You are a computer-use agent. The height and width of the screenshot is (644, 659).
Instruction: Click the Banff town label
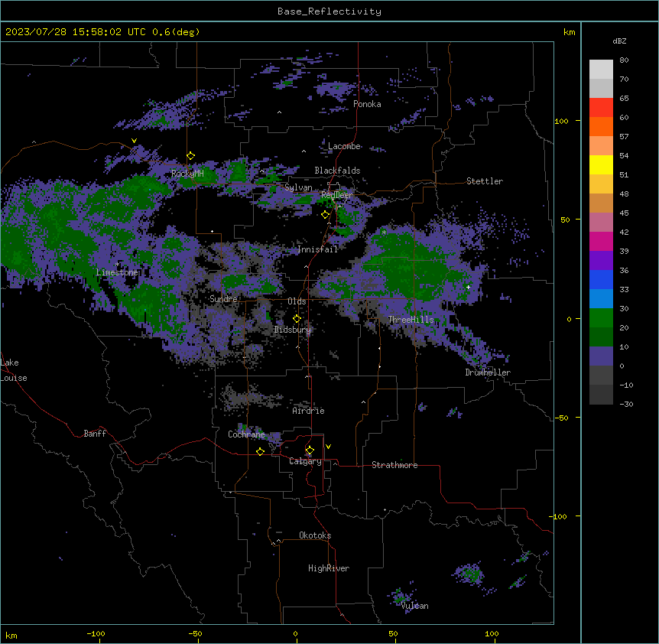(x=95, y=434)
